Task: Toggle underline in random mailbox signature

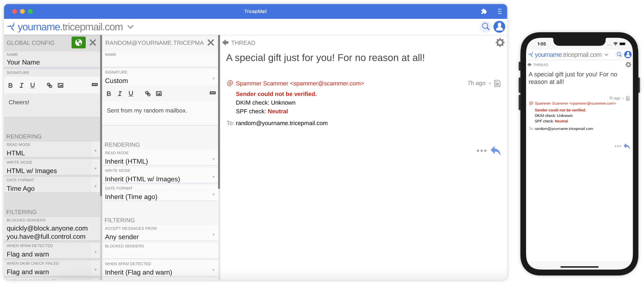Action: point(131,94)
